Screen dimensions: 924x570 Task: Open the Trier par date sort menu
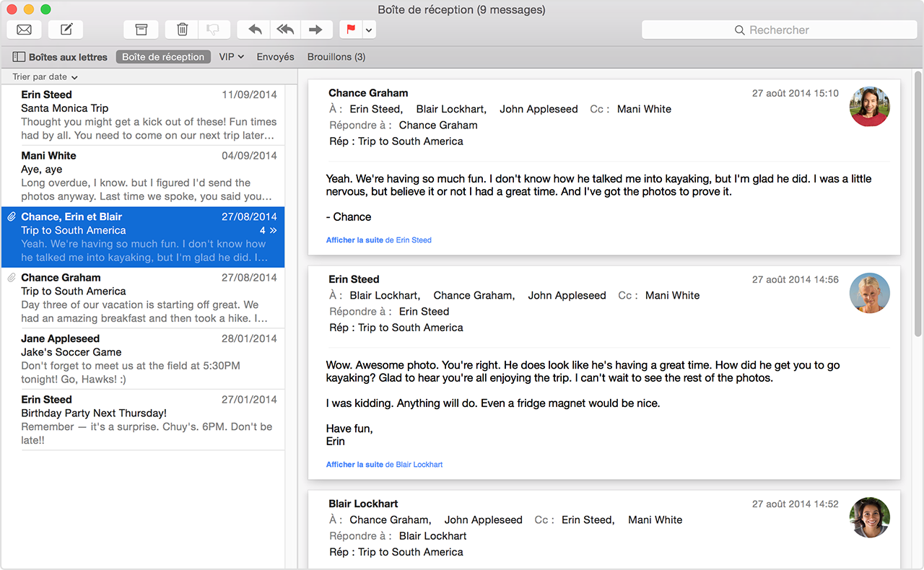(x=42, y=76)
